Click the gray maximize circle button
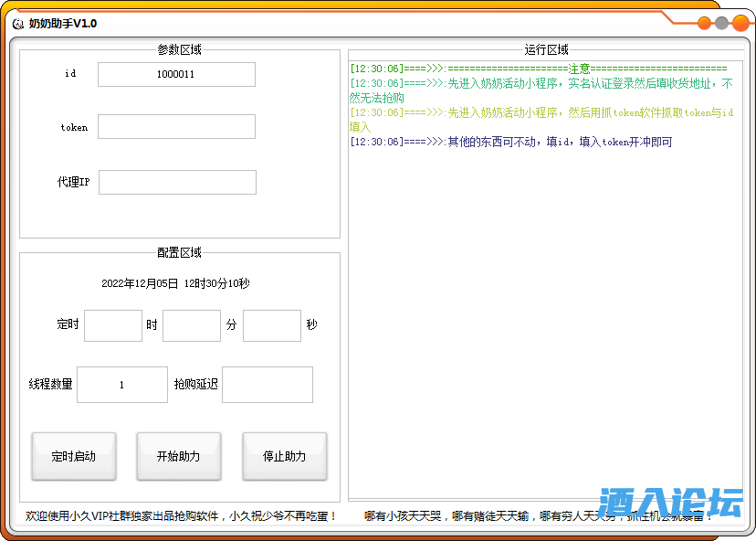The width and height of the screenshot is (756, 541). tap(721, 24)
